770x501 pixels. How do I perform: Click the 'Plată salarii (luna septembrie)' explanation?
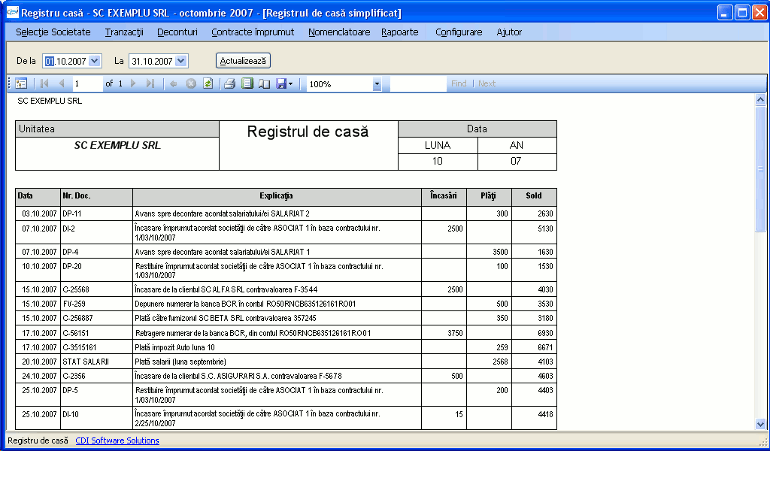(x=180, y=362)
